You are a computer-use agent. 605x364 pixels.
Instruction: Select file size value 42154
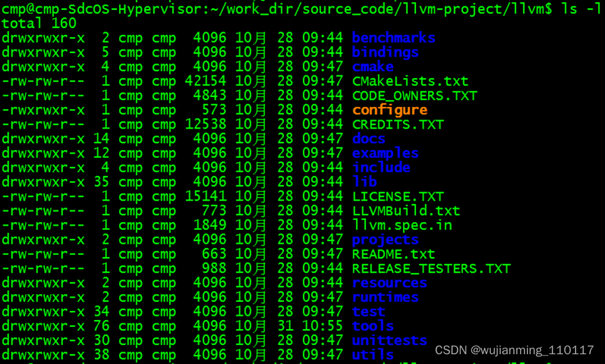pyautogui.click(x=206, y=81)
